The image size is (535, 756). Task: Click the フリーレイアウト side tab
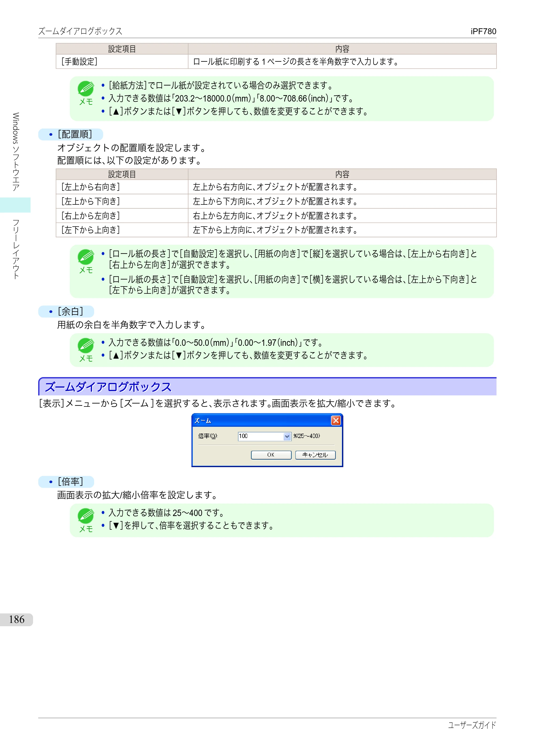click(x=16, y=249)
